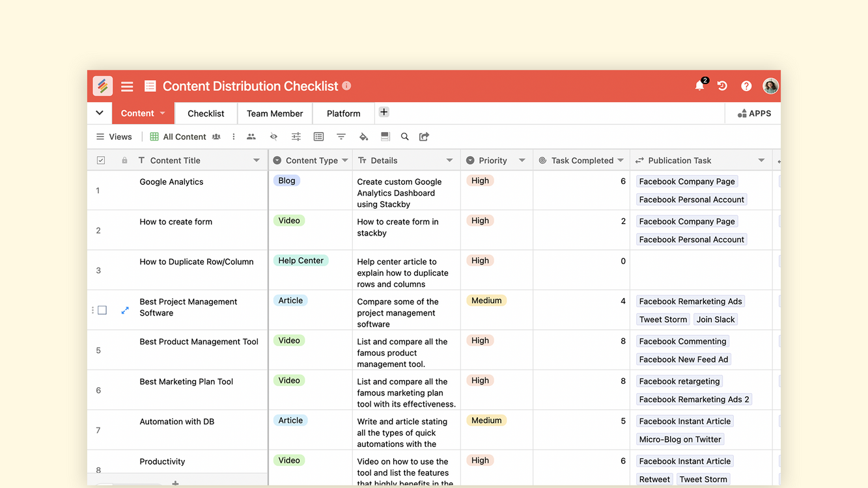
Task: Open Publication Task column dropdown
Action: (761, 160)
